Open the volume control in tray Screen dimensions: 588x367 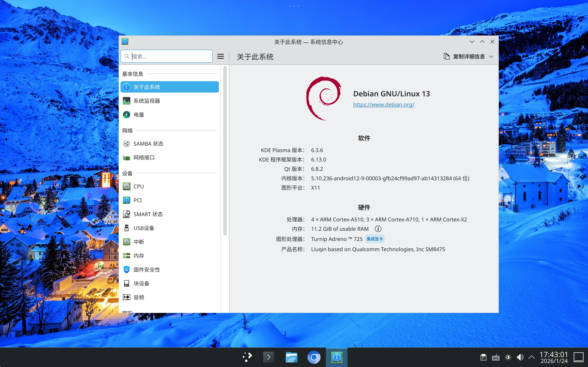pyautogui.click(x=520, y=357)
